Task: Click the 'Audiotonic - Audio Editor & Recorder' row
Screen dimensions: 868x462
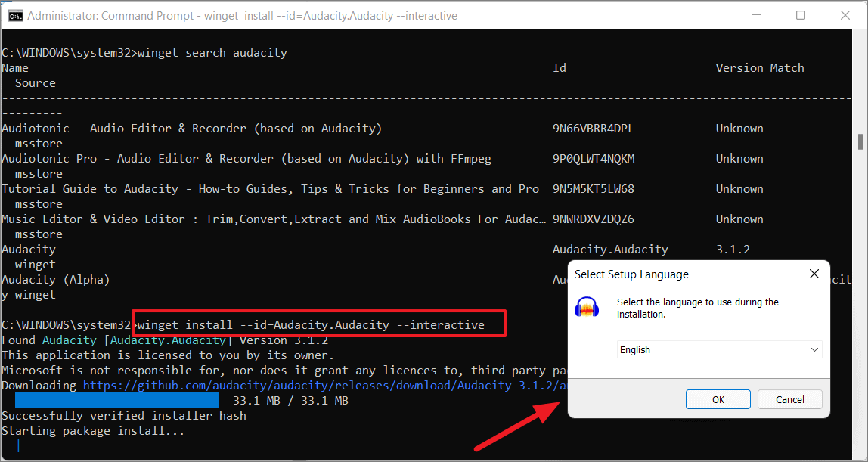Action: pyautogui.click(x=191, y=129)
